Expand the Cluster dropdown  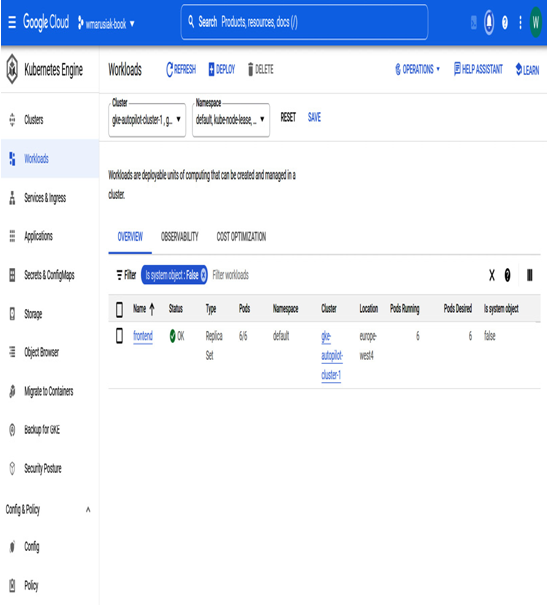147,120
